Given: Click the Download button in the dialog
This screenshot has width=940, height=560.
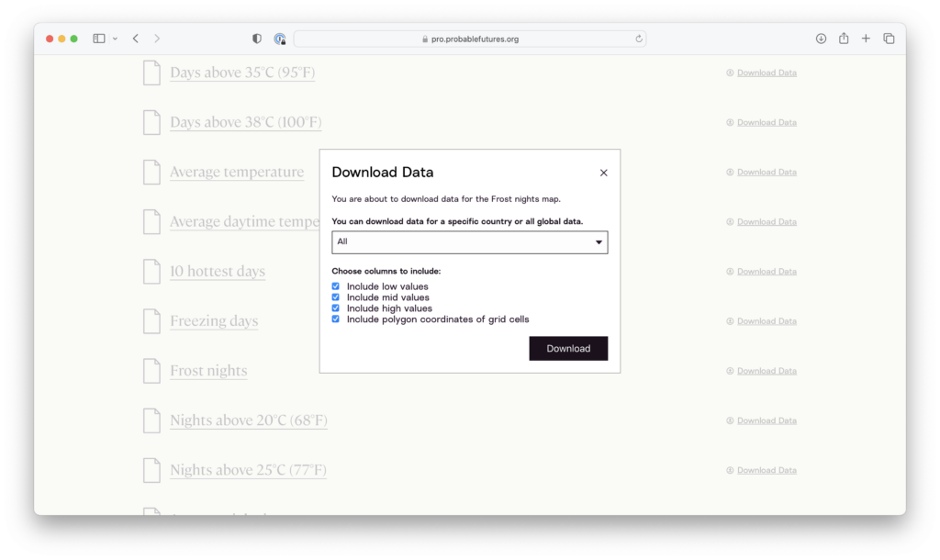Looking at the screenshot, I should [568, 348].
